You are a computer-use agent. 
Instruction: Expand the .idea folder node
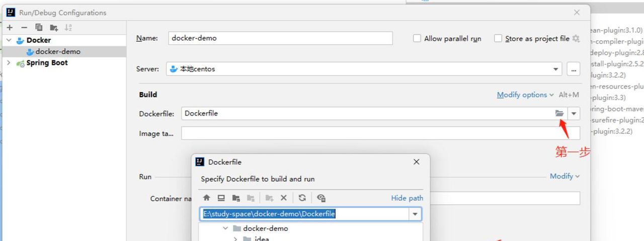pos(235,239)
